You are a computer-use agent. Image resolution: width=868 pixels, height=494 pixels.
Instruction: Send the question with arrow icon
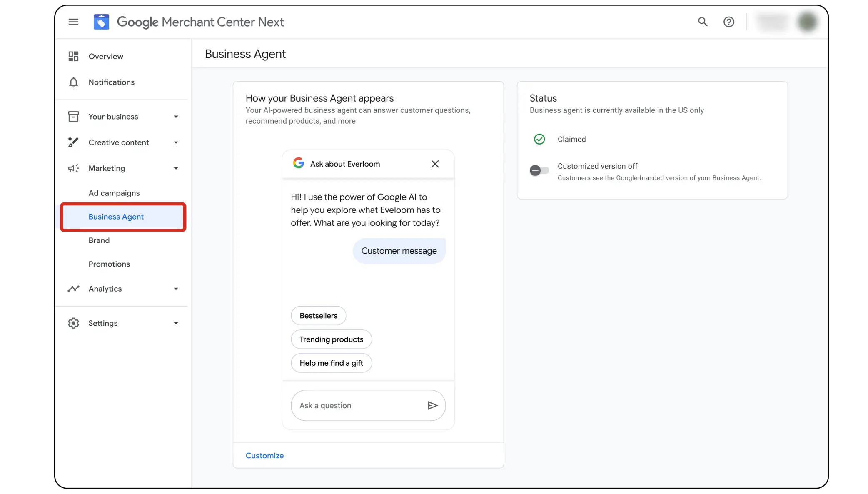[x=433, y=405]
